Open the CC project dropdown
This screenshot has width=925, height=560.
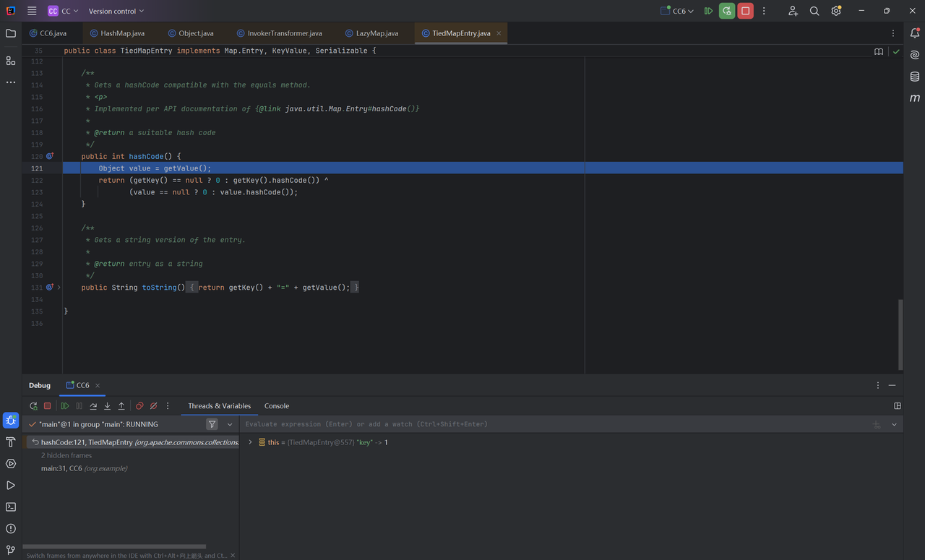pyautogui.click(x=64, y=11)
